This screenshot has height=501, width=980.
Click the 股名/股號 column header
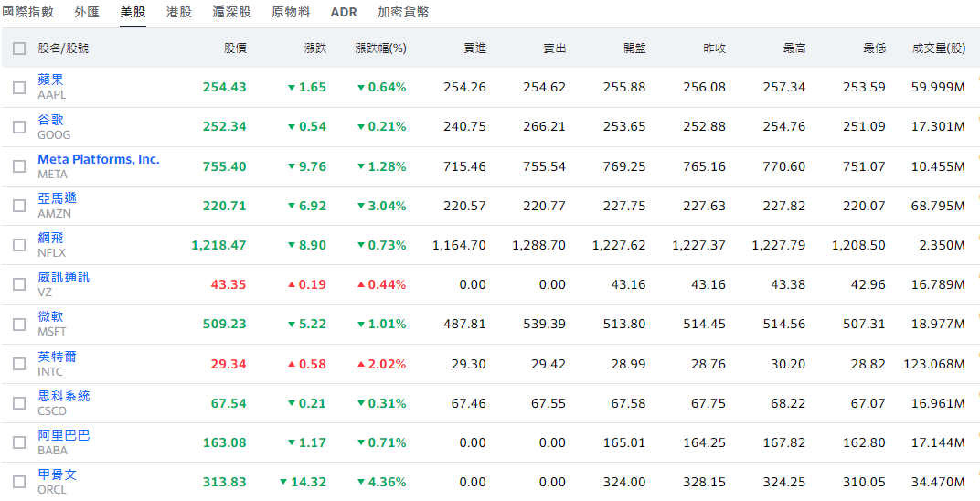point(63,48)
